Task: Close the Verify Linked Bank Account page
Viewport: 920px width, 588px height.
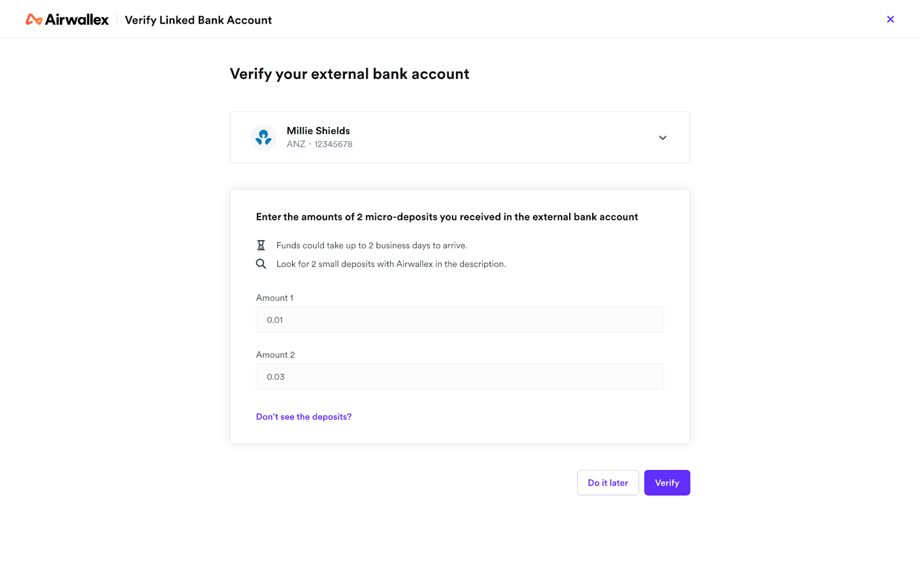Action: coord(890,20)
